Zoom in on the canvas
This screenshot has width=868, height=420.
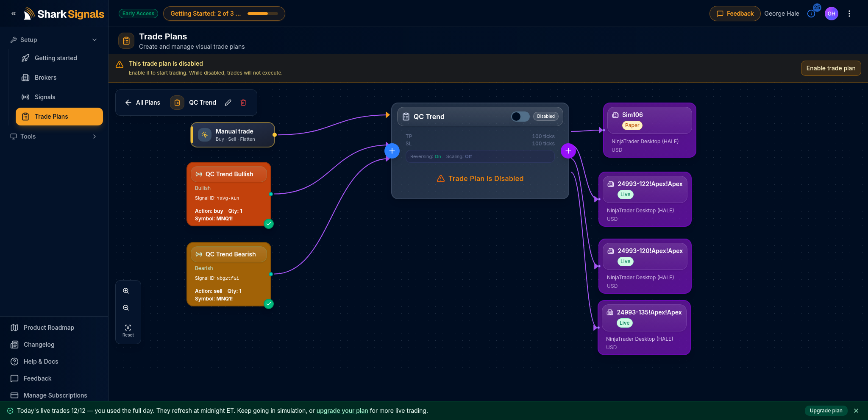pyautogui.click(x=126, y=291)
